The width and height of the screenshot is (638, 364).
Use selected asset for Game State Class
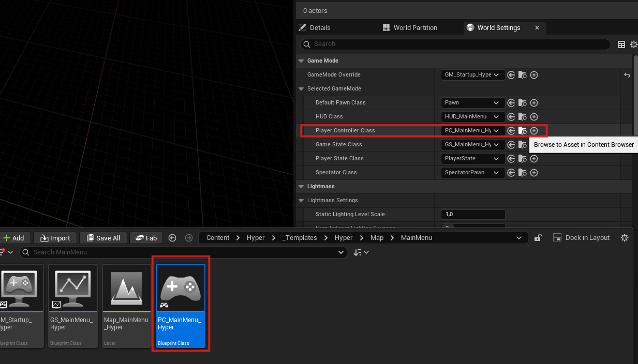[x=511, y=145]
